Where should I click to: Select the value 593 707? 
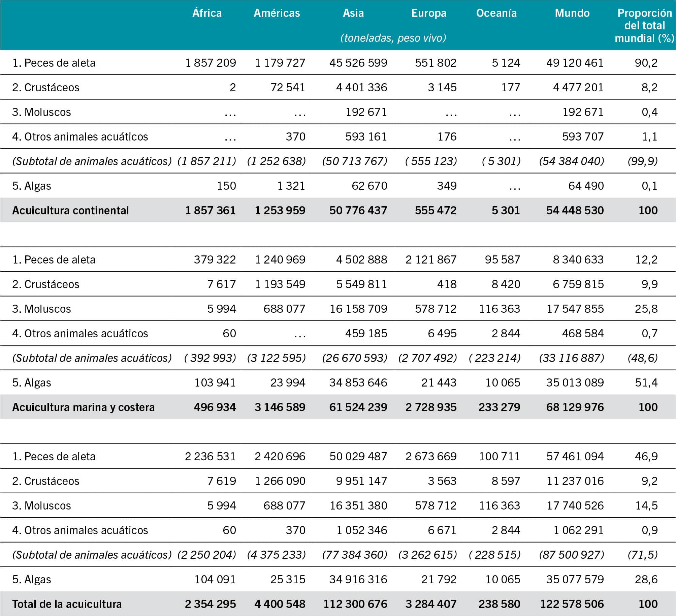point(583,136)
